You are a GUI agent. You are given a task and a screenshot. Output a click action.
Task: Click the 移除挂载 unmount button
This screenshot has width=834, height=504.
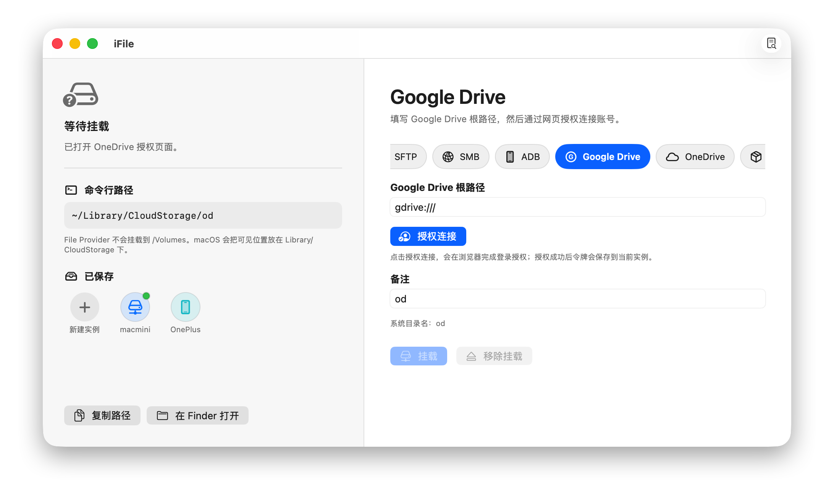[494, 356]
